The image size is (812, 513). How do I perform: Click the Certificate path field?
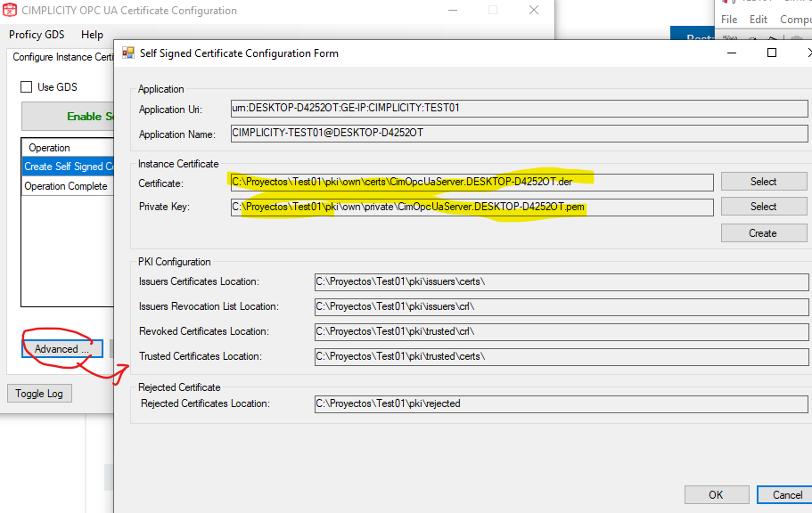click(x=472, y=183)
